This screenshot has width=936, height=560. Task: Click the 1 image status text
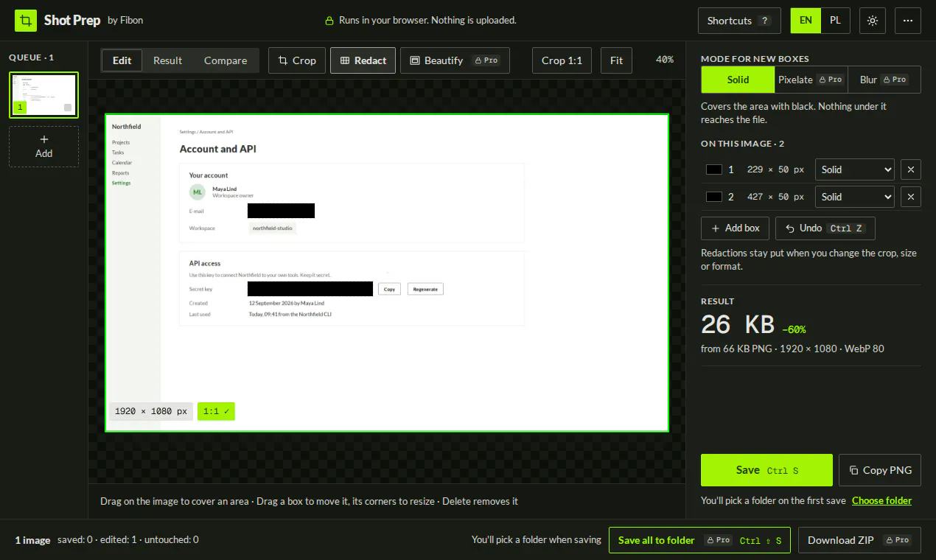tap(32, 540)
